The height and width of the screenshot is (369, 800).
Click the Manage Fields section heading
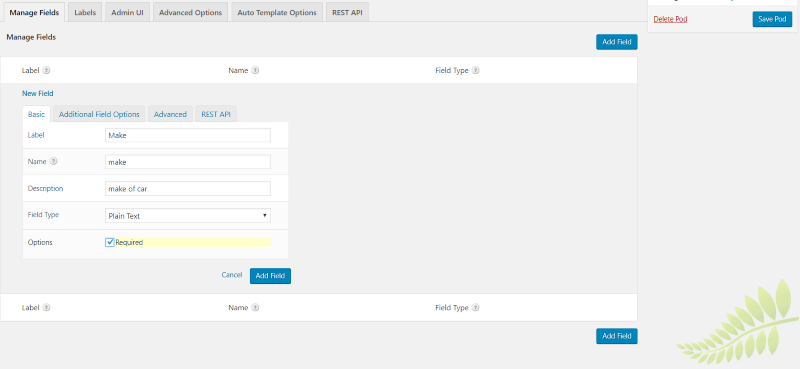(31, 37)
